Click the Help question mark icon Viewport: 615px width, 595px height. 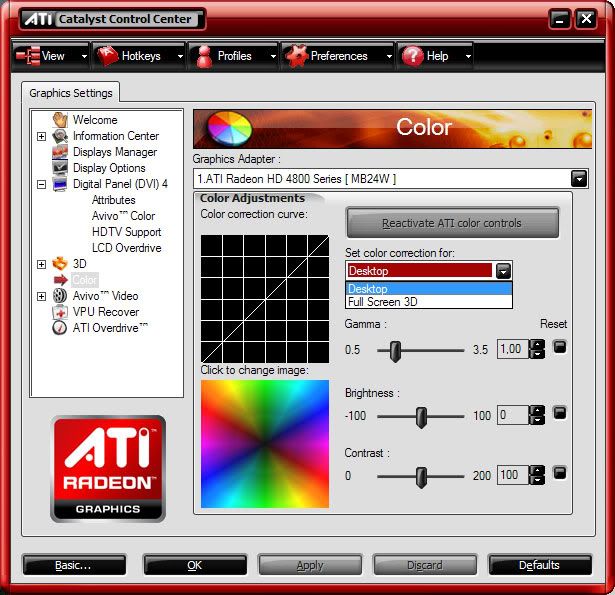click(412, 56)
